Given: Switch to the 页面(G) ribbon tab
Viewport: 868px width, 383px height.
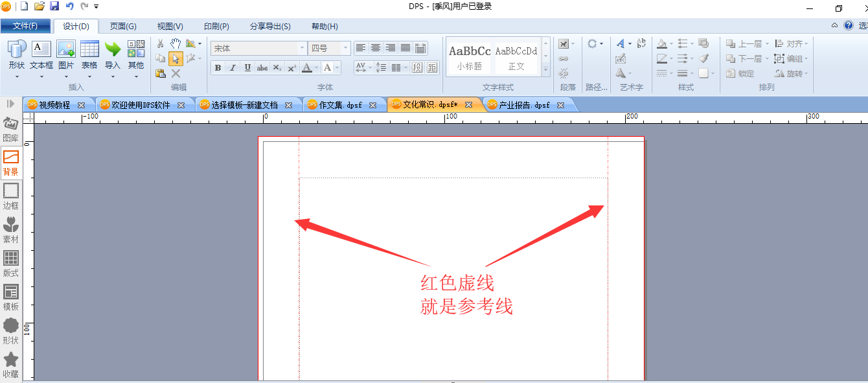Looking at the screenshot, I should pyautogui.click(x=123, y=27).
